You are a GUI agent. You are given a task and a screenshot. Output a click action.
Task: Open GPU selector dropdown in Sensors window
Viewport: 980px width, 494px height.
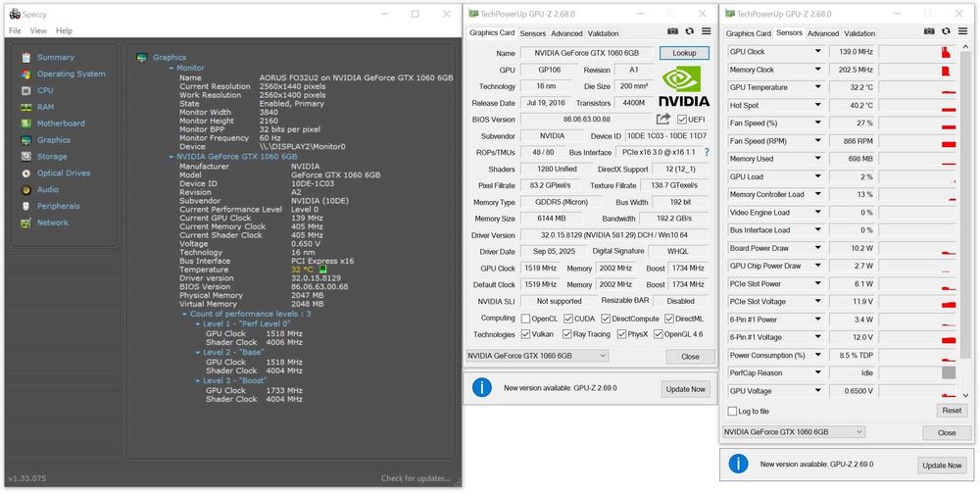coord(794,432)
